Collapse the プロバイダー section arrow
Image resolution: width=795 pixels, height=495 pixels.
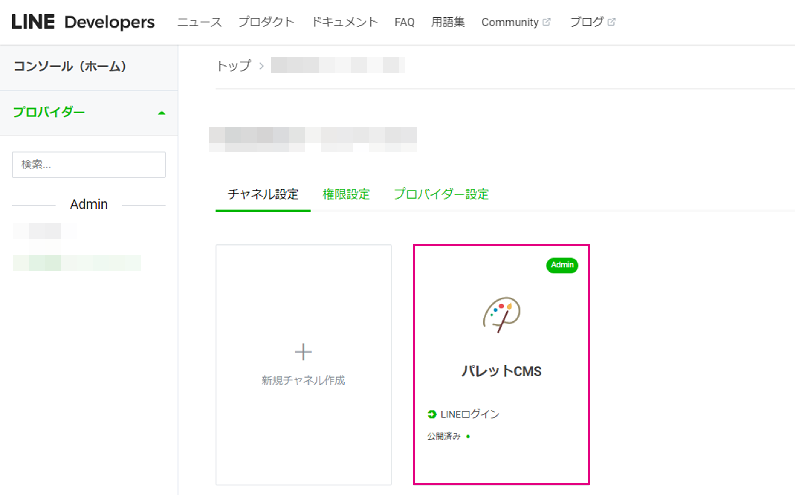point(162,113)
